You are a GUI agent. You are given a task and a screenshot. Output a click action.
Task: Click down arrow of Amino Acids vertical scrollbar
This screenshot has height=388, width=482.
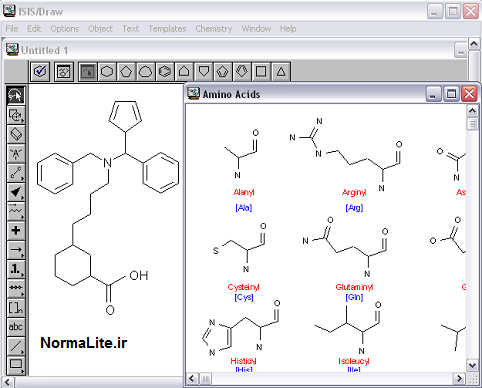472,365
